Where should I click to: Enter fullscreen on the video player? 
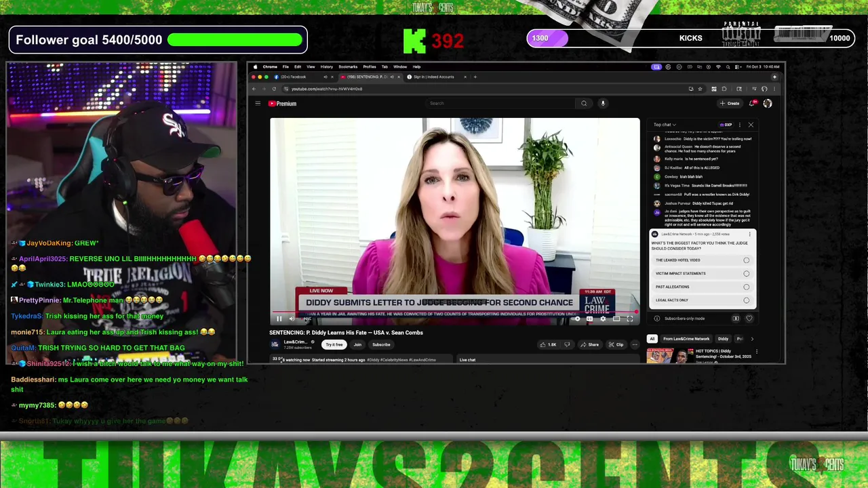coord(630,319)
